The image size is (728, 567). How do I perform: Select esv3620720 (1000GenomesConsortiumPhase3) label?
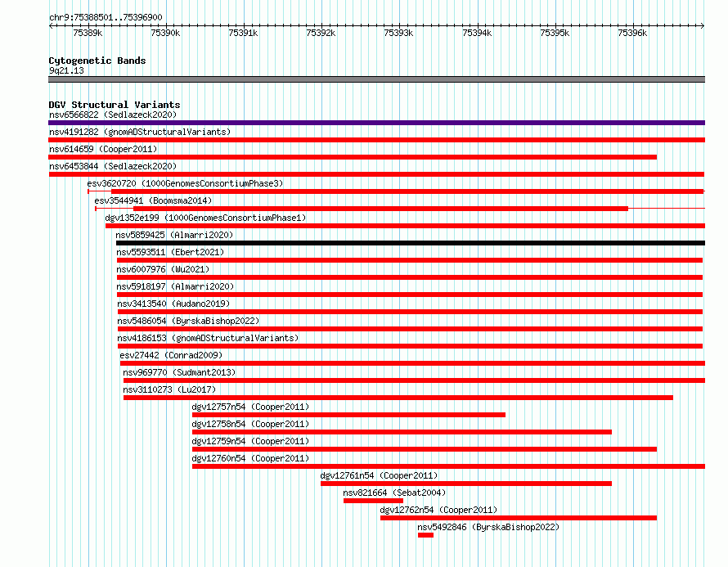tap(185, 183)
